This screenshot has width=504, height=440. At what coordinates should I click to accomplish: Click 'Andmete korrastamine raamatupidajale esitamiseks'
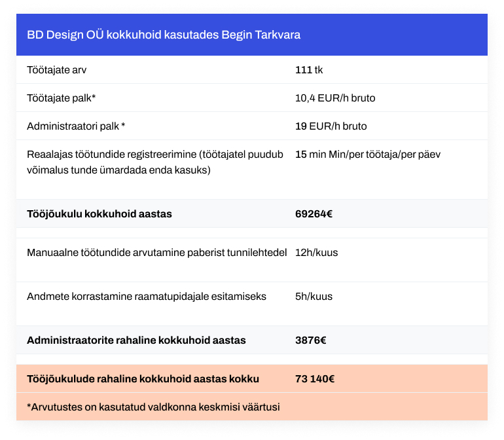click(x=147, y=296)
